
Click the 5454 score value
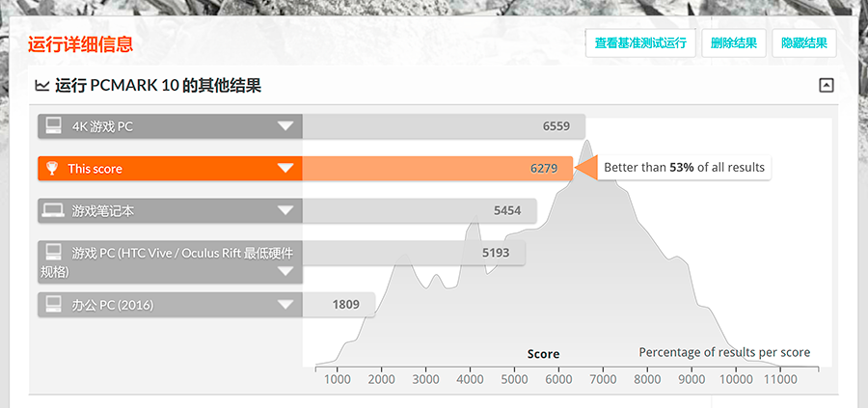pos(507,210)
